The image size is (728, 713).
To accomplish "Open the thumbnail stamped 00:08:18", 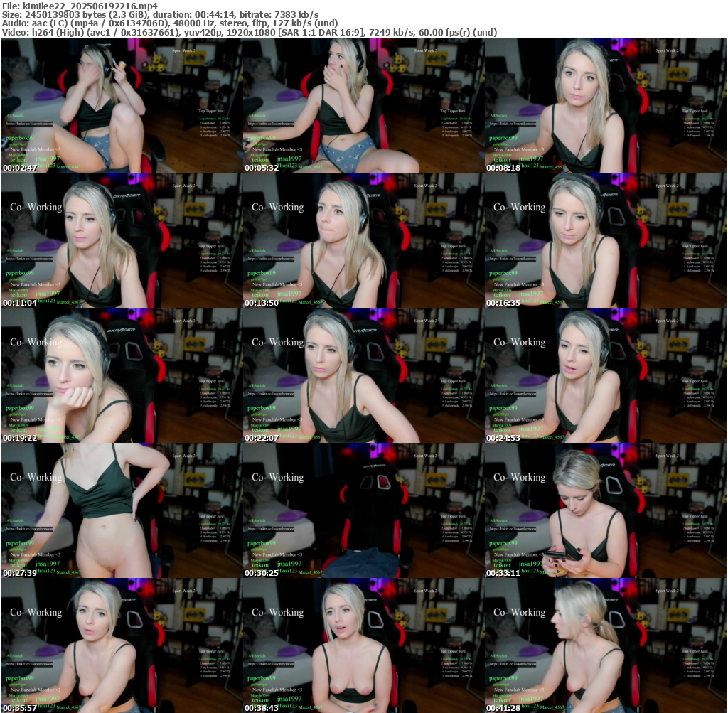I will (x=606, y=105).
